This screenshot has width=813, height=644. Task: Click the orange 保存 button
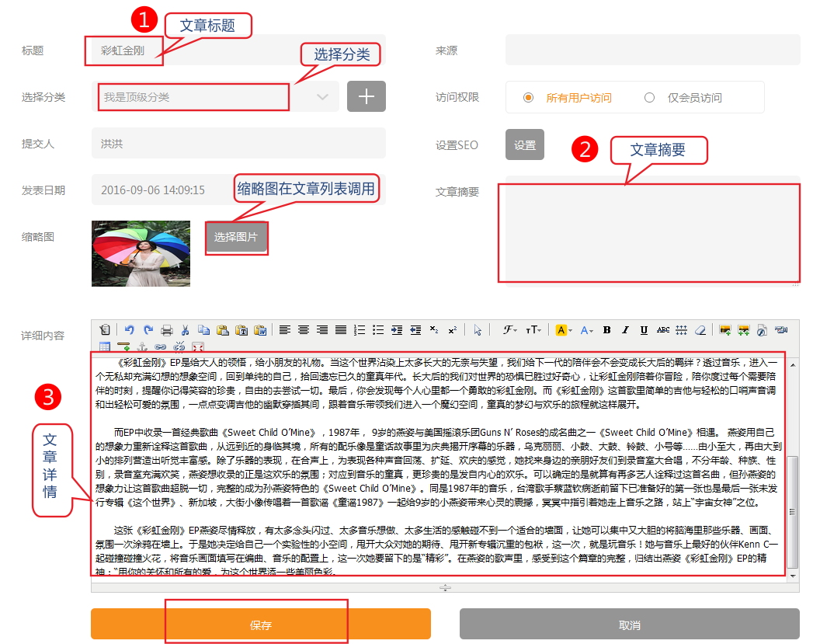tap(260, 625)
